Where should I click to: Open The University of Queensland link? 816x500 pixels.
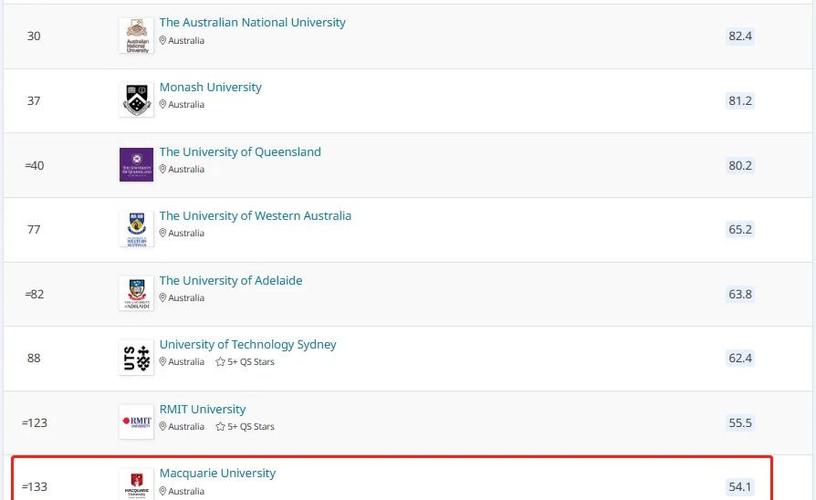pos(240,152)
